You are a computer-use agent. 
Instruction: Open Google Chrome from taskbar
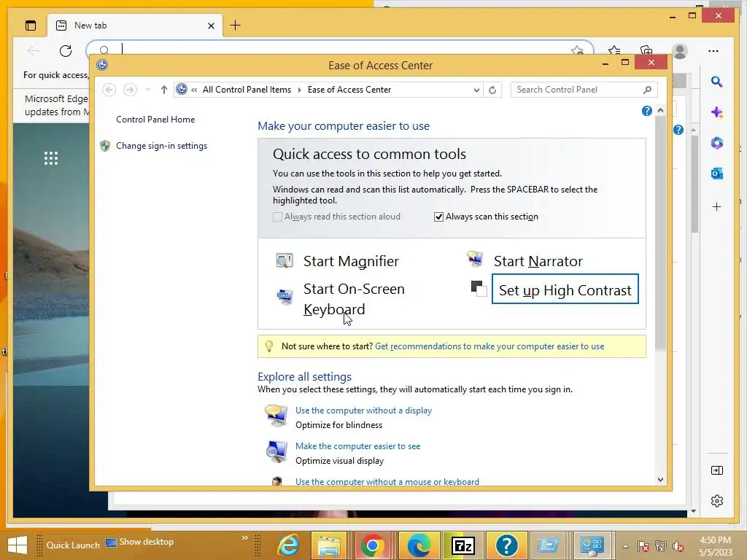pyautogui.click(x=373, y=545)
